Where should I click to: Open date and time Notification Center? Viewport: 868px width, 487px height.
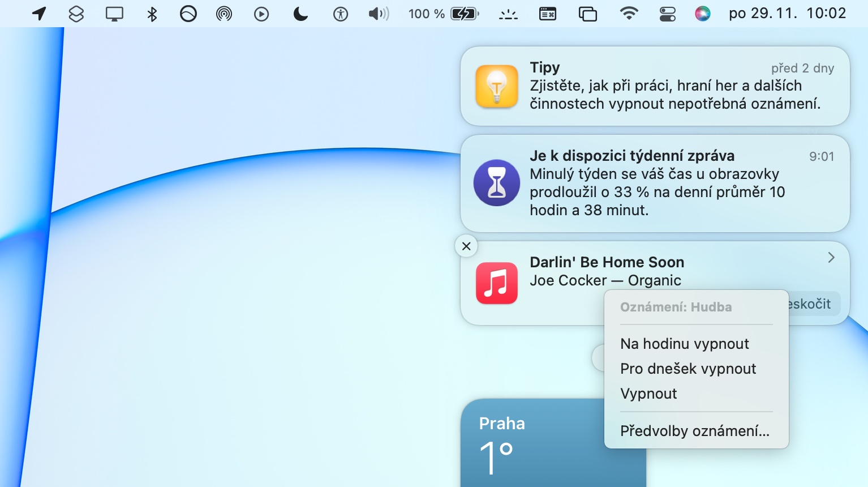coord(787,14)
